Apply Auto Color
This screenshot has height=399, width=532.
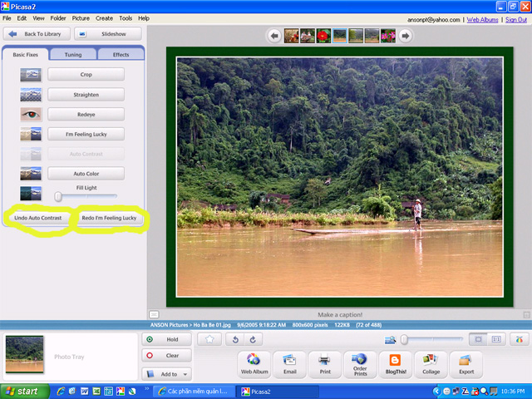[86, 174]
